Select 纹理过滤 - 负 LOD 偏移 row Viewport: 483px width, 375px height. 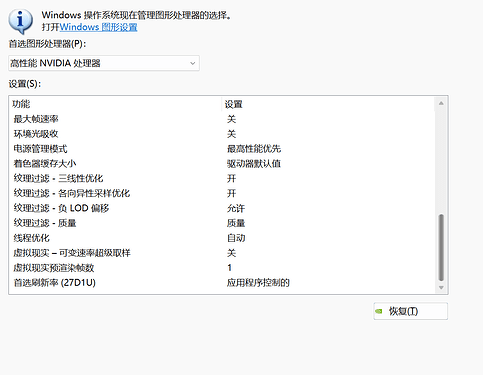pyautogui.click(x=222, y=208)
